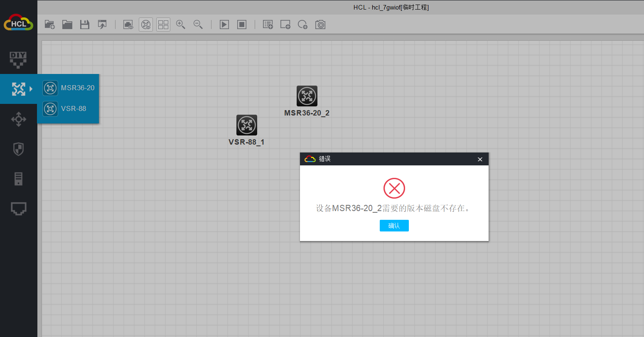The image size is (644, 337).
Task: Close the 错误 error dialog
Action: [x=480, y=159]
